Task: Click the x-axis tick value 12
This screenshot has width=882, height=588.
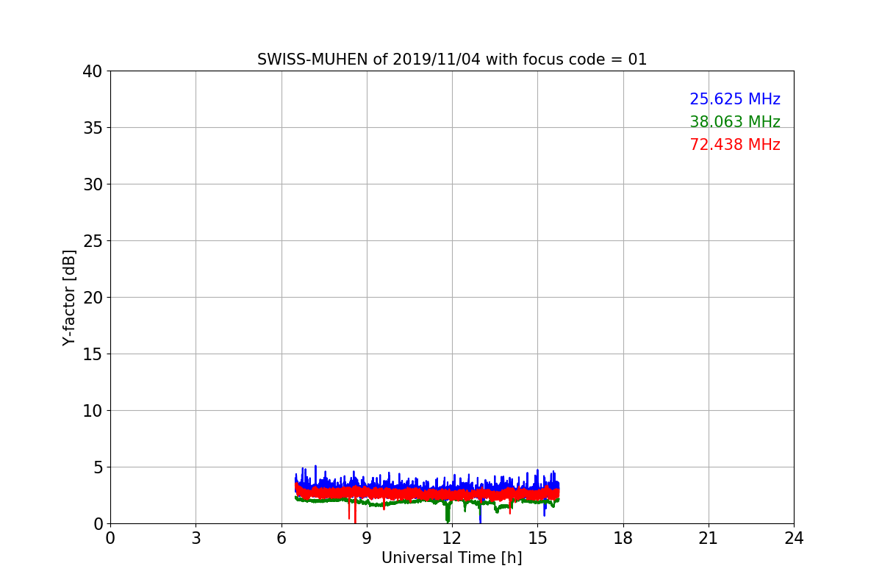Action: pyautogui.click(x=452, y=538)
